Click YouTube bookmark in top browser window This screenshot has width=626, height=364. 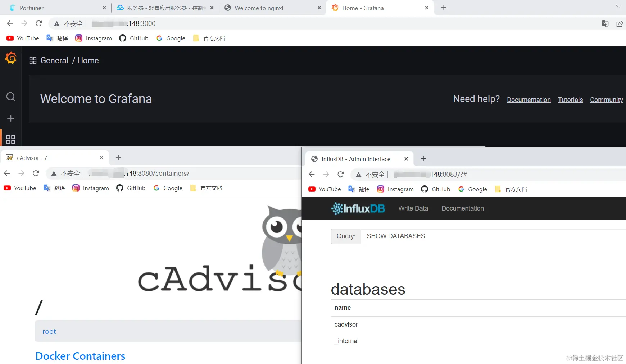pyautogui.click(x=23, y=38)
